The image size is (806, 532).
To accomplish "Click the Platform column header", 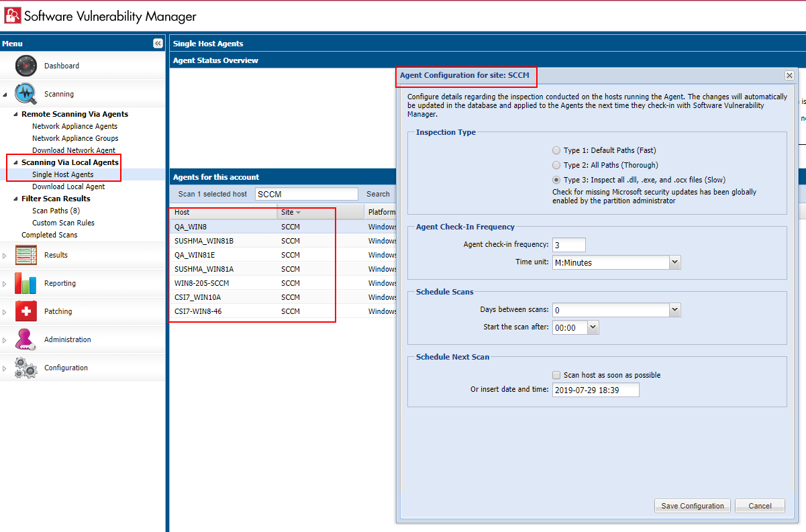I will pyautogui.click(x=382, y=212).
